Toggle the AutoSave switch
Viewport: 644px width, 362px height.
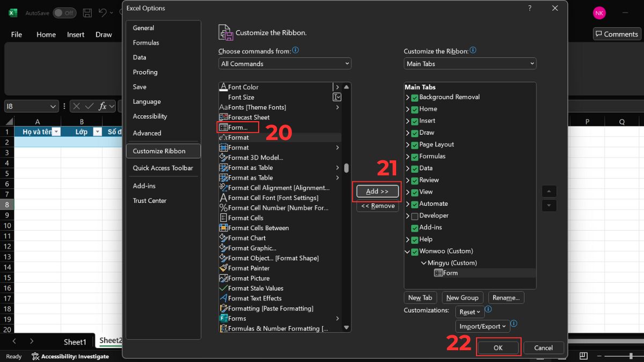(x=64, y=13)
